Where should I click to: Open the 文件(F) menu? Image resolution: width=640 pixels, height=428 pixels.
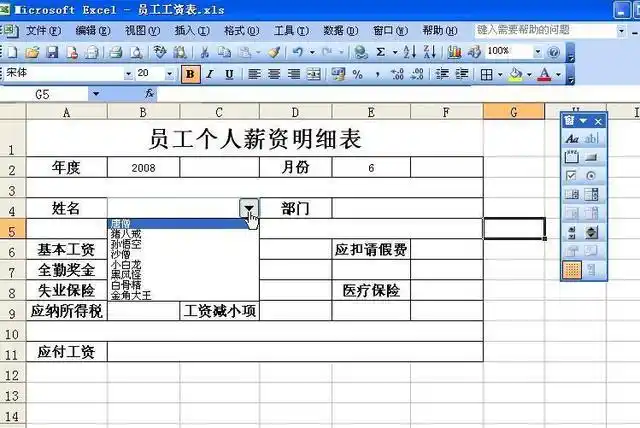[43, 31]
